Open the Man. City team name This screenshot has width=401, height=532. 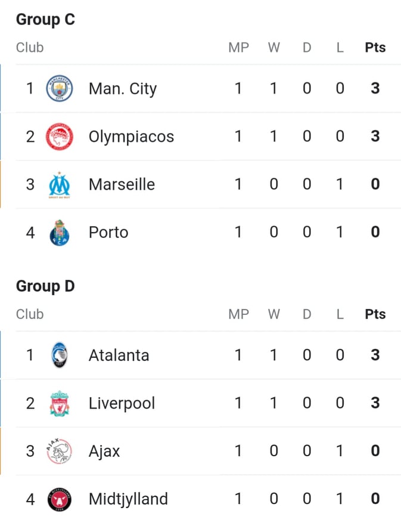[123, 89]
